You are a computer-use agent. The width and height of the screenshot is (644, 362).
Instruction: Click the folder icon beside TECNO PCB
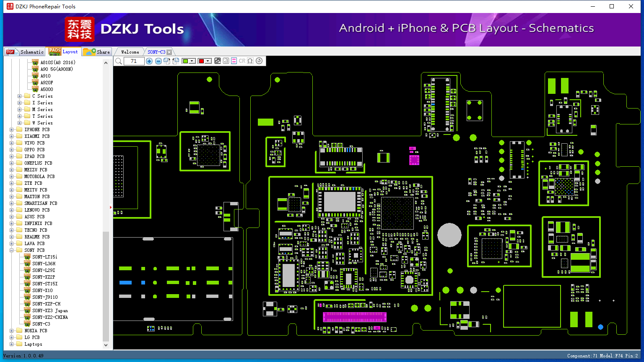click(x=19, y=230)
